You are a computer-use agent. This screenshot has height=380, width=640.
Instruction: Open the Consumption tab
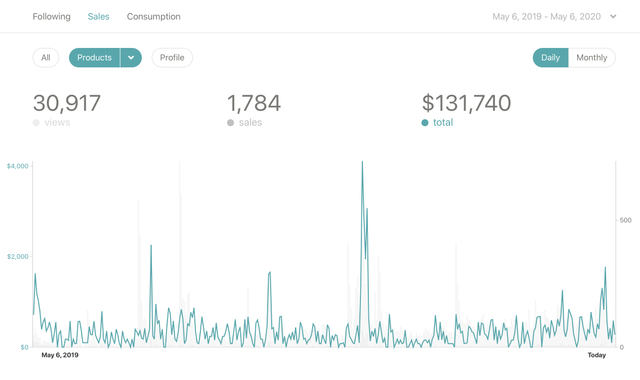(x=153, y=17)
